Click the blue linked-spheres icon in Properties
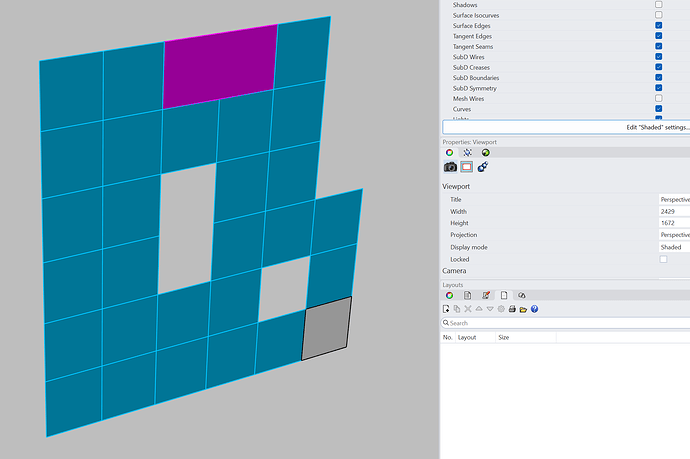Screen dimensions: 690x459 coord(483,167)
